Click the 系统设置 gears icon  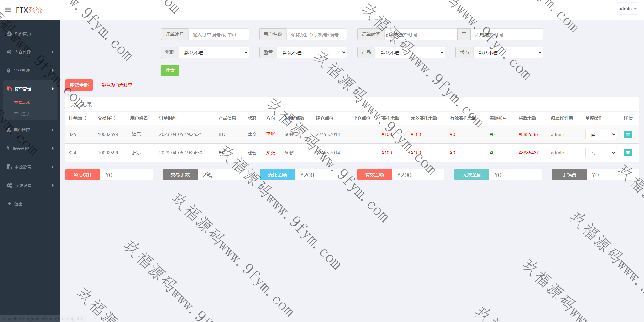9,185
